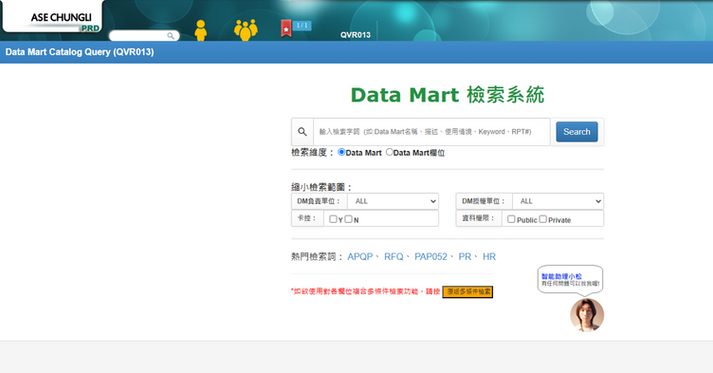Open the DM負責單位 dropdown
This screenshot has width=713, height=373.
(x=393, y=201)
